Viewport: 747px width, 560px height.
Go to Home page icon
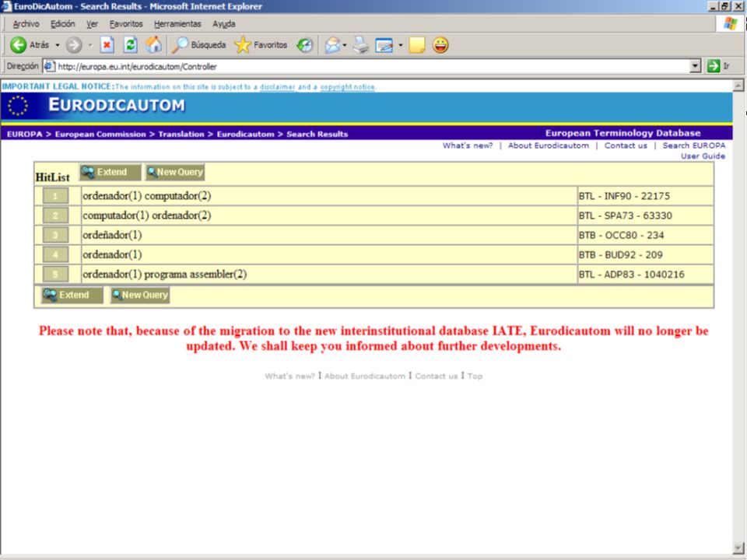point(153,45)
